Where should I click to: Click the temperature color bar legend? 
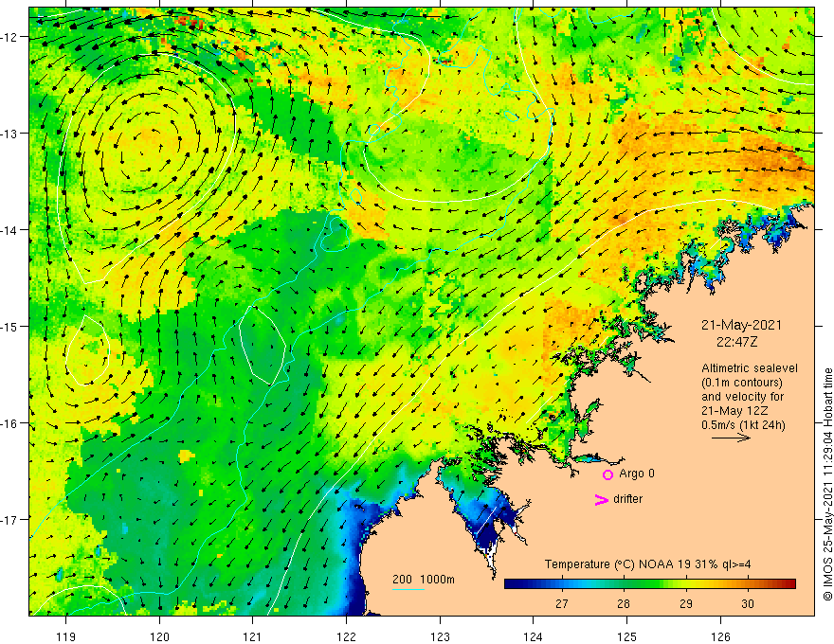point(650,584)
